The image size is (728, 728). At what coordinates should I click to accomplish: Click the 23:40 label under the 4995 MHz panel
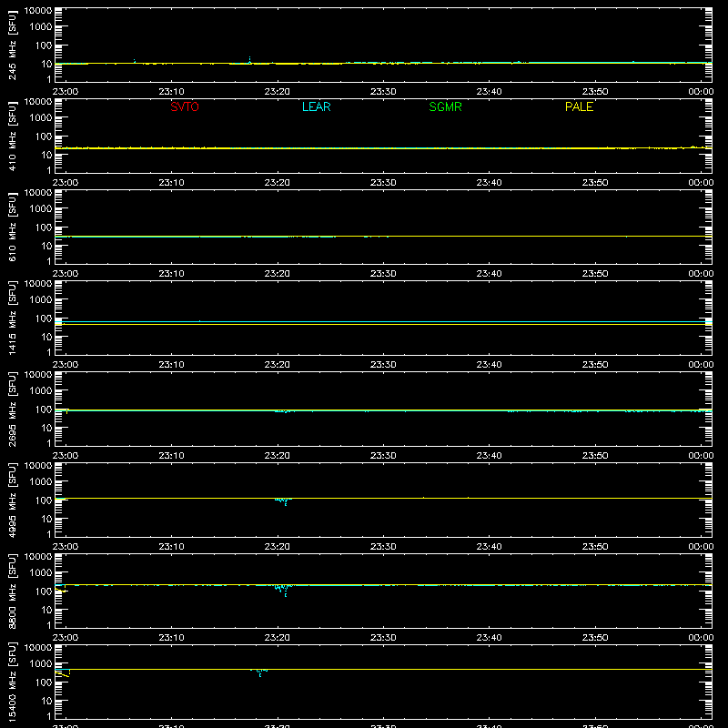[489, 547]
